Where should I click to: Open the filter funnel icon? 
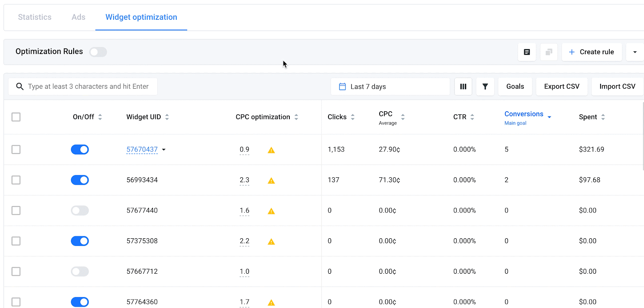485,87
